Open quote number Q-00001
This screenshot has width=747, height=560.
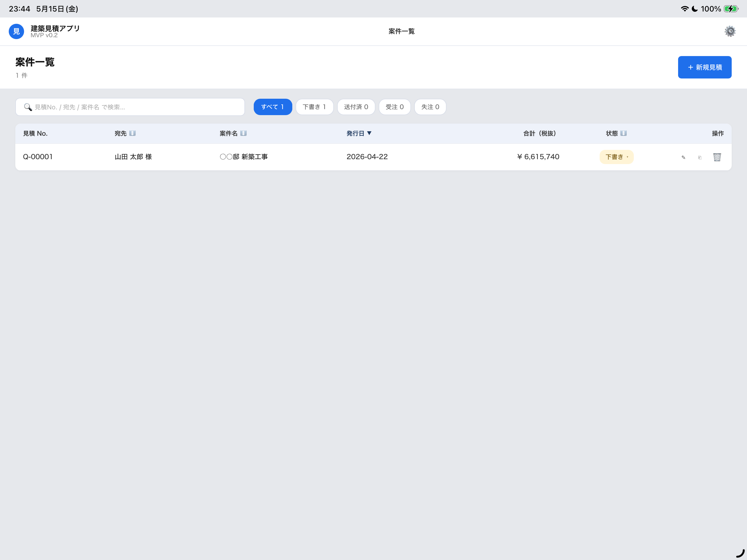(x=38, y=157)
